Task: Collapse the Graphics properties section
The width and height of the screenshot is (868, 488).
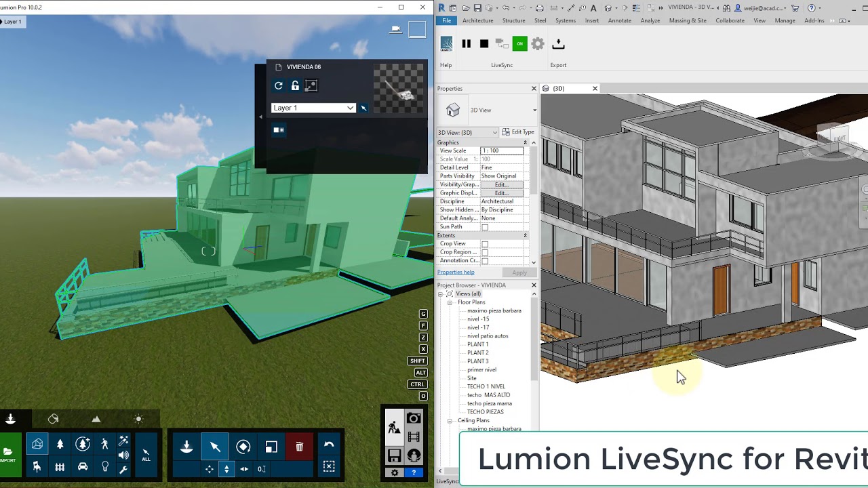Action: [525, 142]
